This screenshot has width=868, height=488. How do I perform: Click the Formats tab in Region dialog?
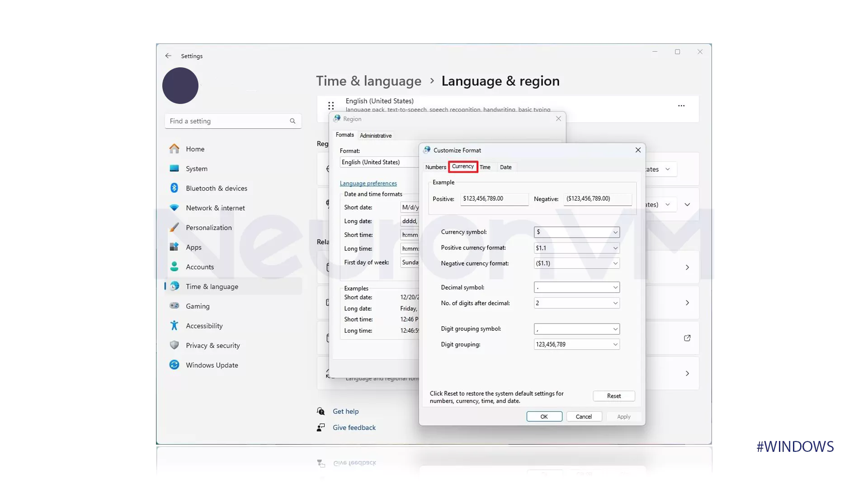pos(344,135)
